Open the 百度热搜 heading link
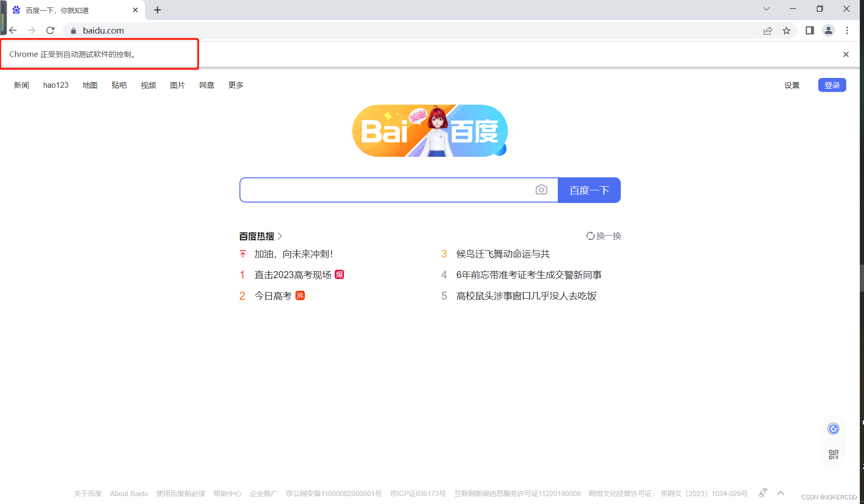This screenshot has width=864, height=504. tap(261, 236)
